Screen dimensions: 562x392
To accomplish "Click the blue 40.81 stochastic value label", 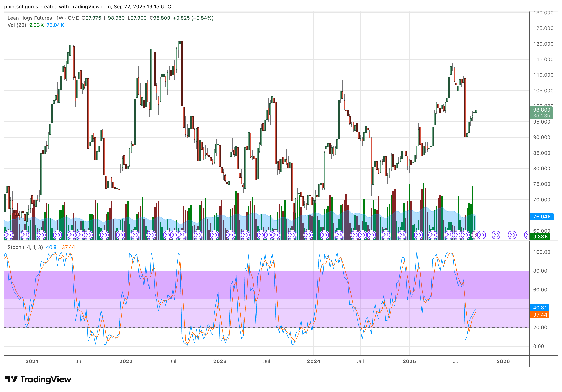I will pos(539,308).
